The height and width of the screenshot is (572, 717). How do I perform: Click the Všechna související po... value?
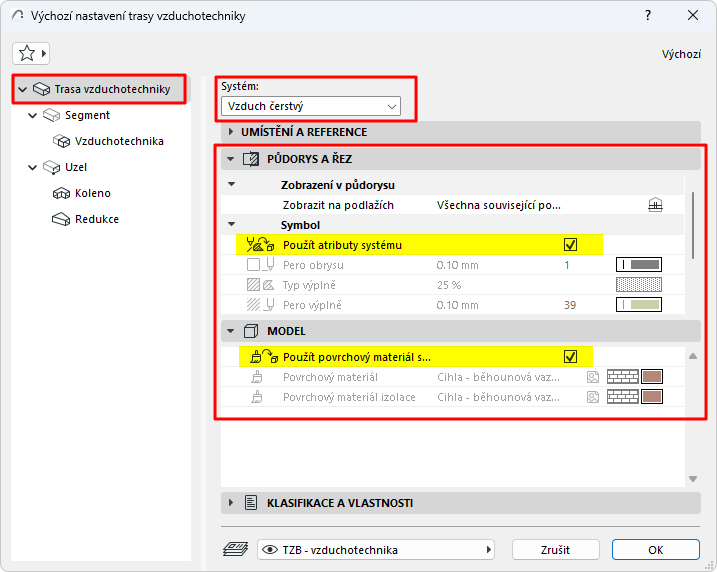coord(499,205)
